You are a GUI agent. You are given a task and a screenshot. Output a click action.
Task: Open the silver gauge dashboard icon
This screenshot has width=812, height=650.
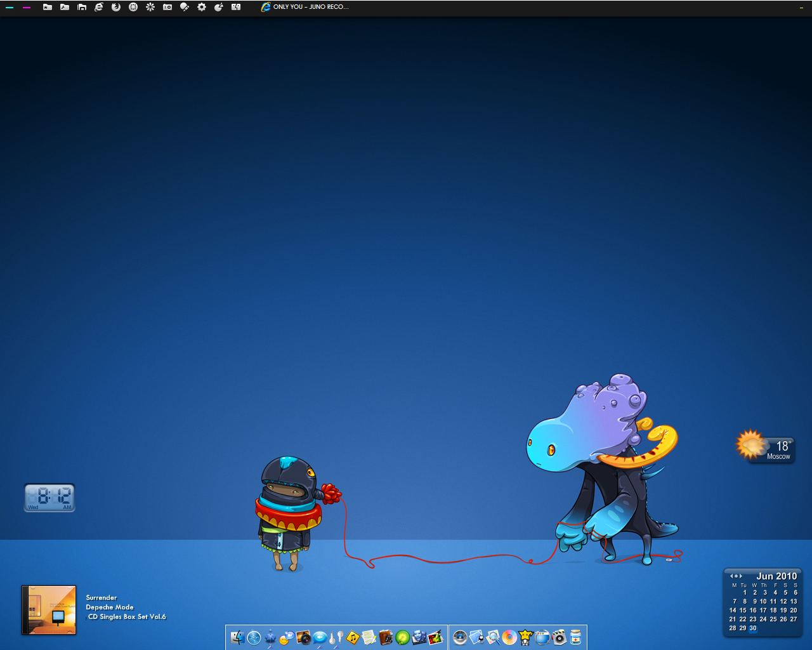coord(460,637)
